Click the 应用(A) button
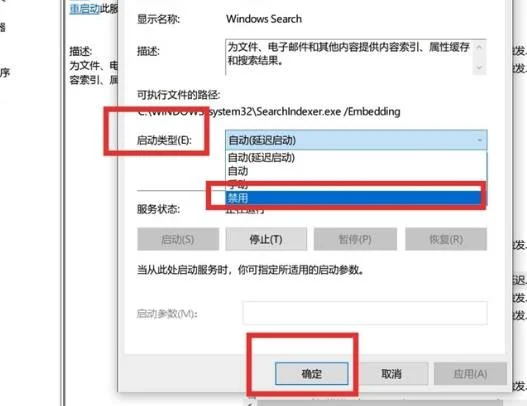Viewport: 527px width, 406px height. pyautogui.click(x=470, y=374)
